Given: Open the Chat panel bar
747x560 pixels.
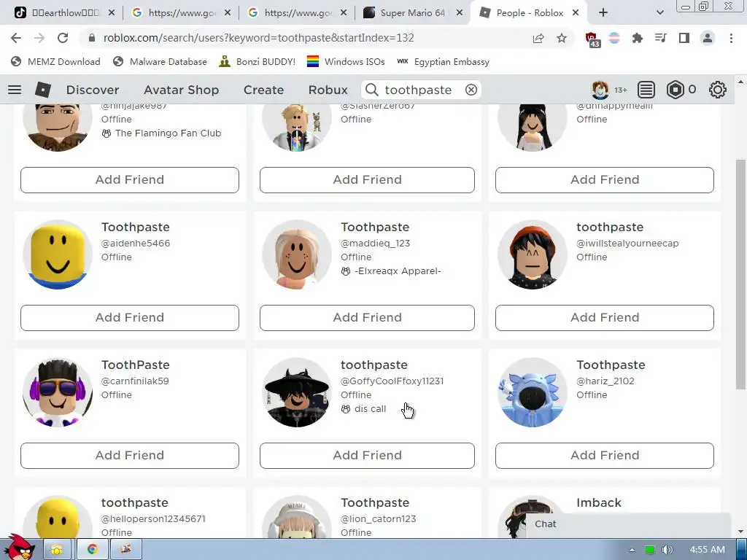Looking at the screenshot, I should coord(628,524).
